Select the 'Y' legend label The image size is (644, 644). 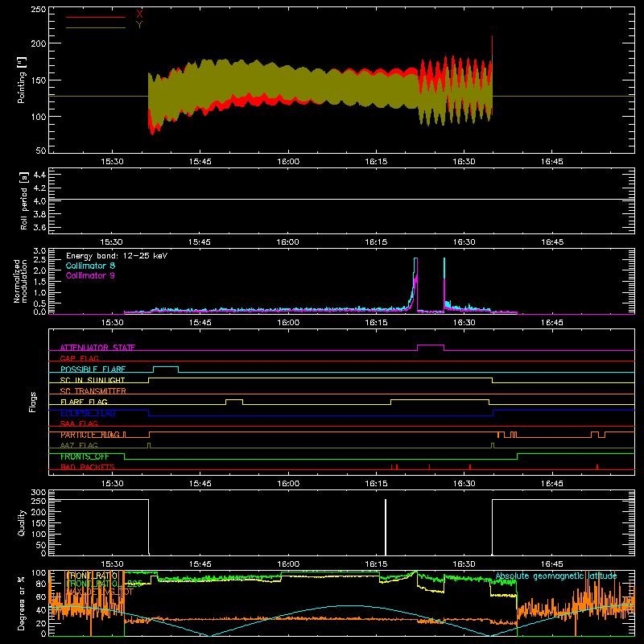click(x=139, y=25)
